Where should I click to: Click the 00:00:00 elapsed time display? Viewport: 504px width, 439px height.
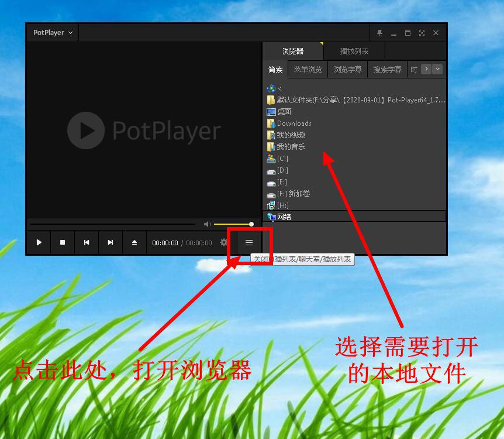[165, 243]
